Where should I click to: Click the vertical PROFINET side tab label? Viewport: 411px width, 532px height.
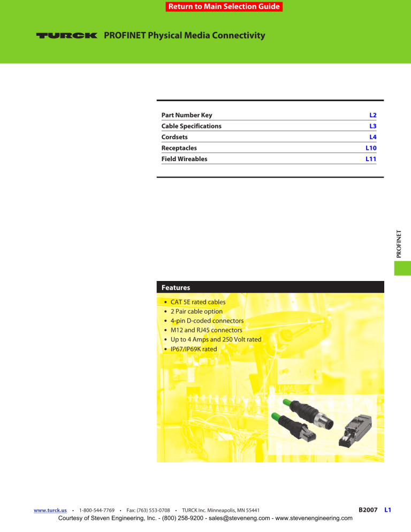click(399, 244)
